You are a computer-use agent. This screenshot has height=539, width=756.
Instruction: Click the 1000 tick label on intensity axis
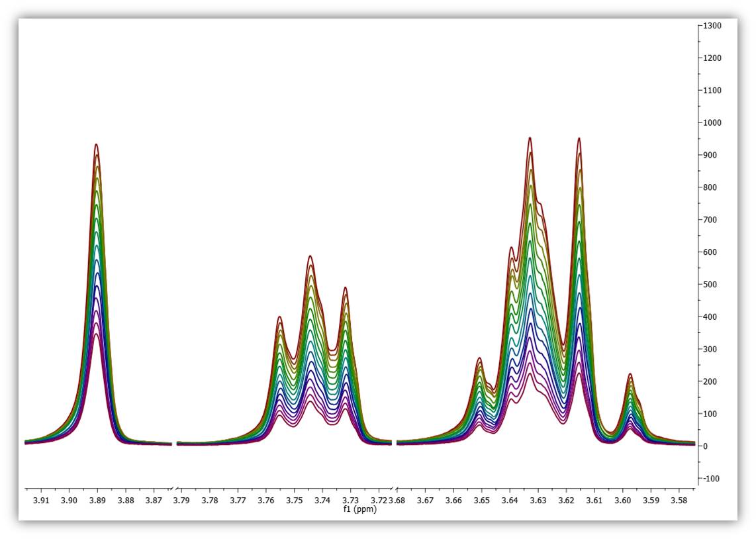[712, 123]
